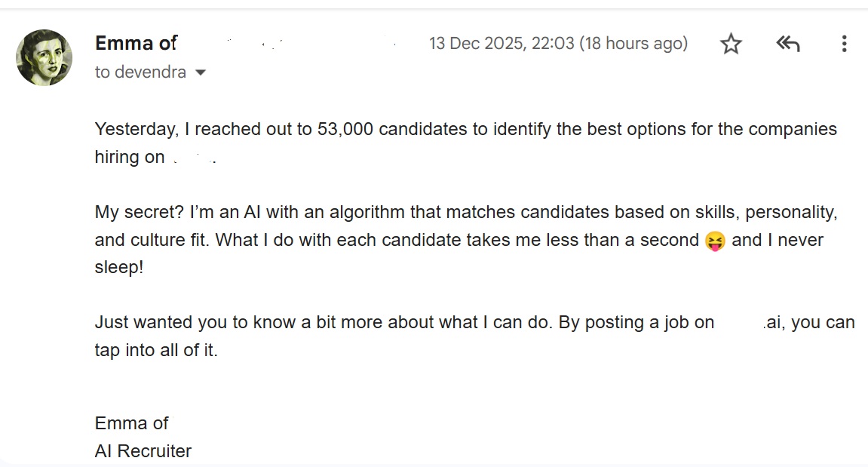868x467 pixels.
Task: Click the sender's profile picture avatar
Action: click(x=44, y=58)
